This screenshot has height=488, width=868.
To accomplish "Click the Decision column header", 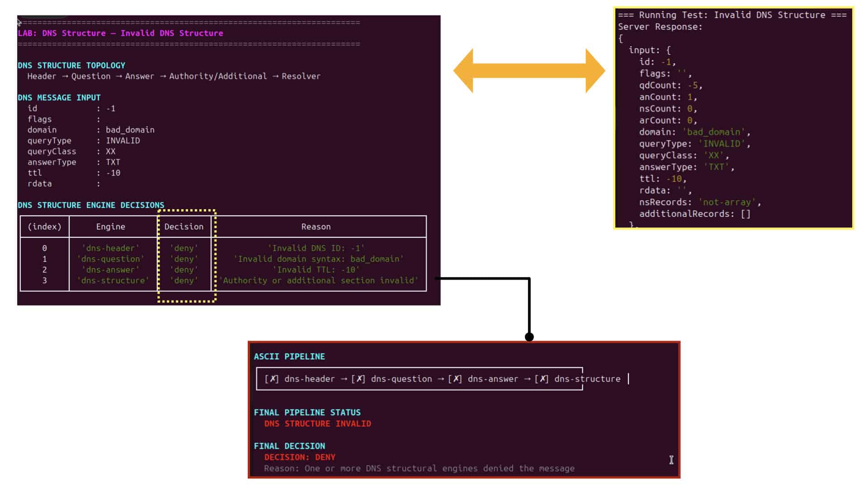I will pos(184,227).
